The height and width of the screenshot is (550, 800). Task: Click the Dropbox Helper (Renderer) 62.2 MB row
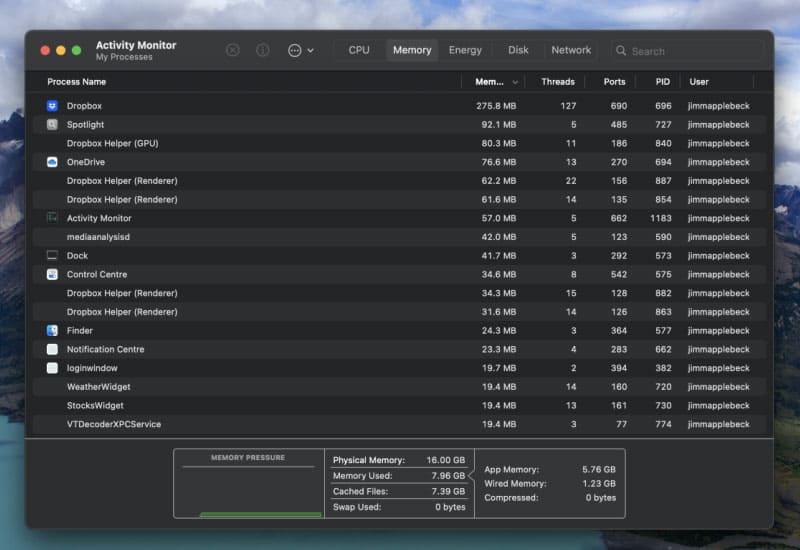coord(399,181)
